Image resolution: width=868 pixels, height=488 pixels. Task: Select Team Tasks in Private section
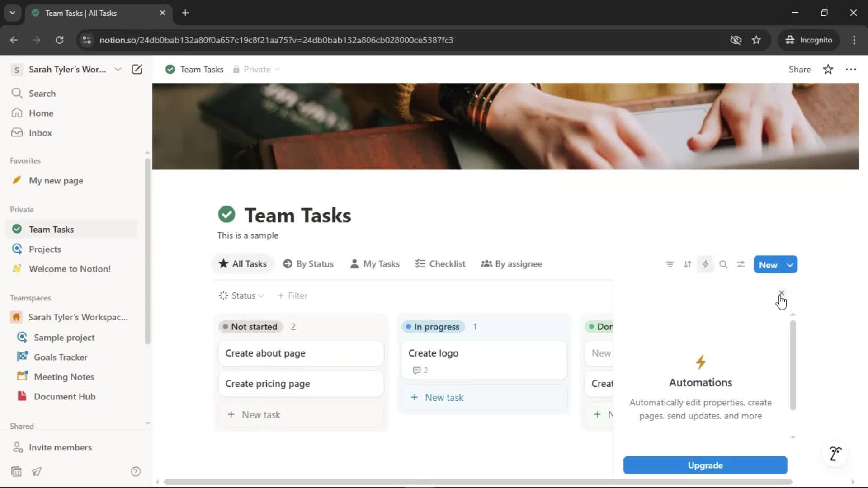coord(72,229)
